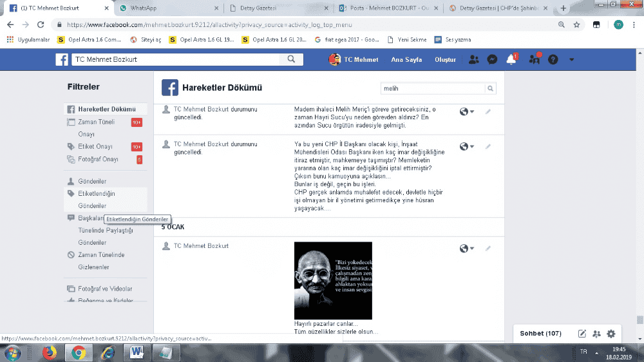Select Zaman Tüneli Onayı filter
Image resolution: width=644 pixels, height=362 pixels.
click(96, 122)
